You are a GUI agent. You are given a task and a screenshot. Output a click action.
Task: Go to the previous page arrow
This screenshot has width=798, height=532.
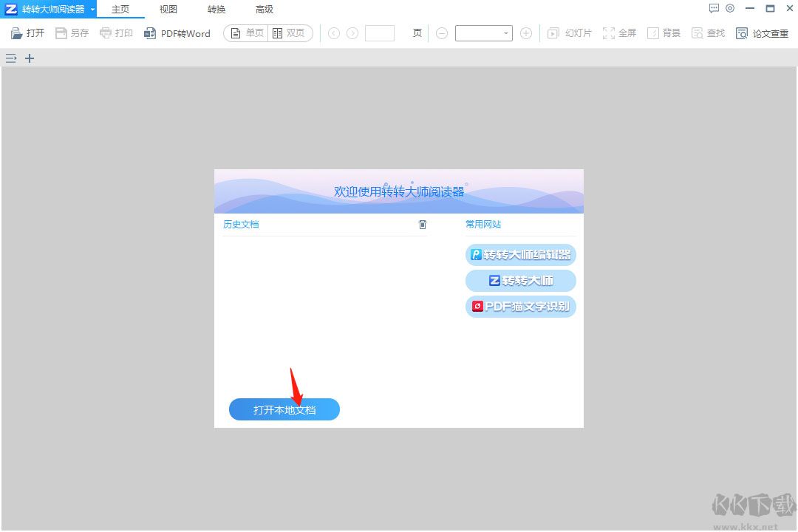click(334, 33)
